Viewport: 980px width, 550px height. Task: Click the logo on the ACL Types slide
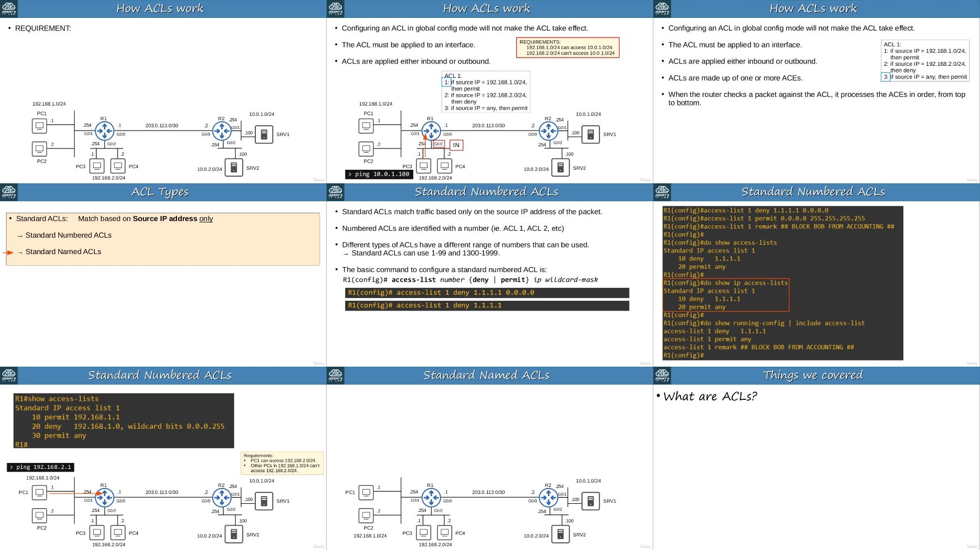(9, 192)
